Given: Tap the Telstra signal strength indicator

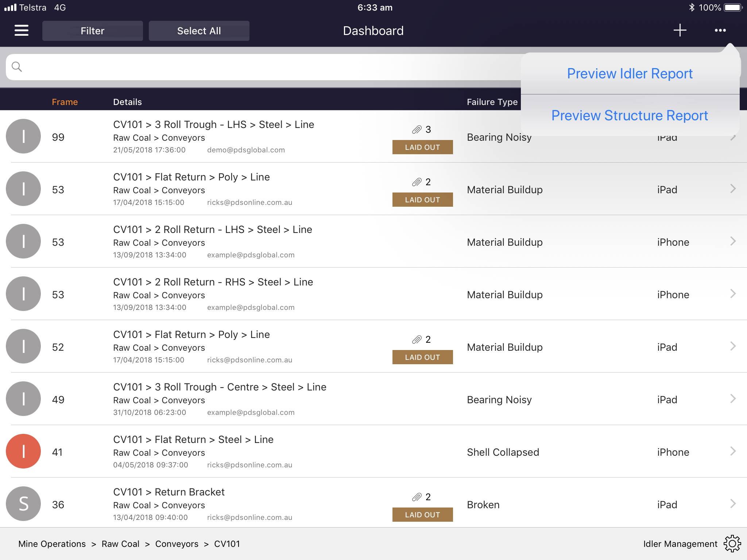Looking at the screenshot, I should (x=11, y=7).
